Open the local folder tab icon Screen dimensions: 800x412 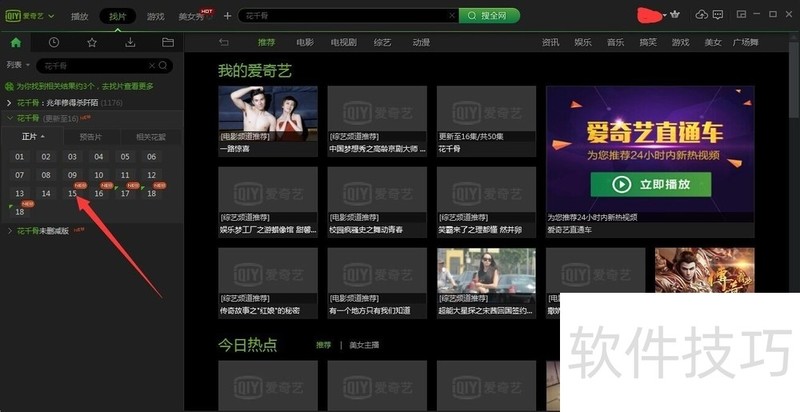168,42
